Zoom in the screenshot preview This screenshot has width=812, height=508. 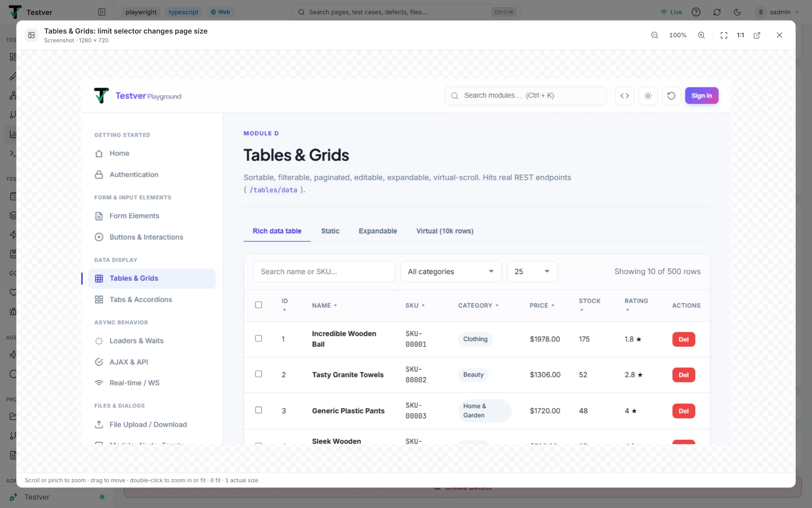(x=701, y=35)
